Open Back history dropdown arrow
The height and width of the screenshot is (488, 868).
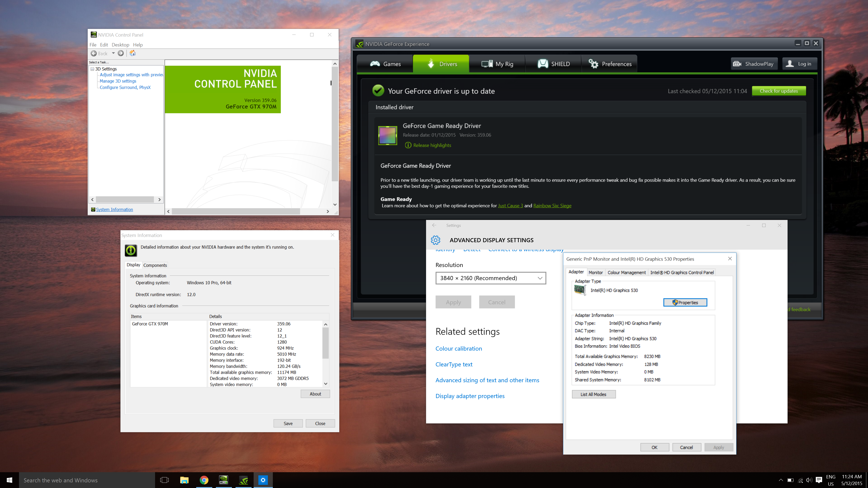point(113,53)
